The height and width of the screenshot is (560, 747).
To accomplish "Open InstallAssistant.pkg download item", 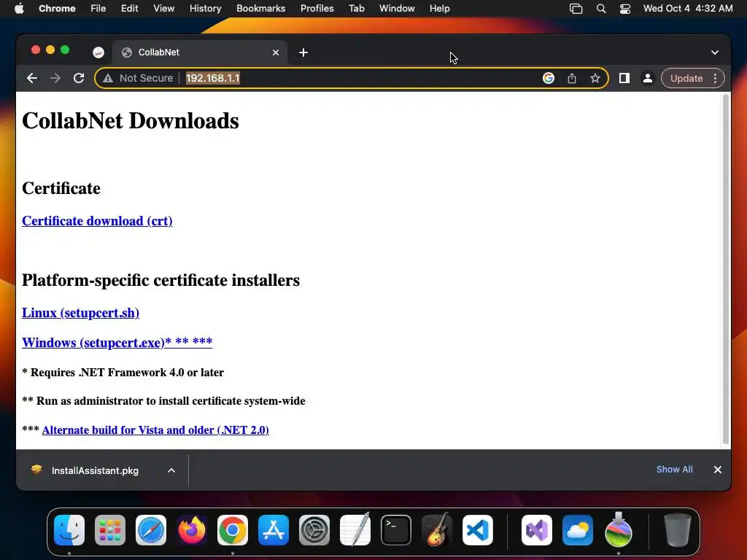I will 95,470.
